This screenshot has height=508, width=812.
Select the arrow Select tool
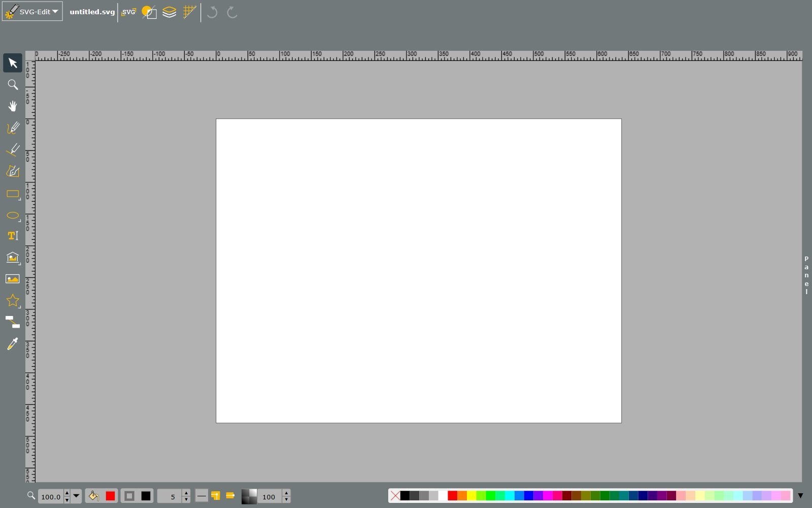point(13,63)
